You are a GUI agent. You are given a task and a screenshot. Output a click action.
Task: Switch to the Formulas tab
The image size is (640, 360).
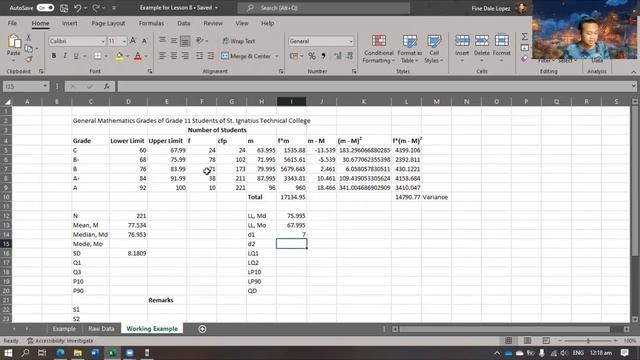pos(151,23)
